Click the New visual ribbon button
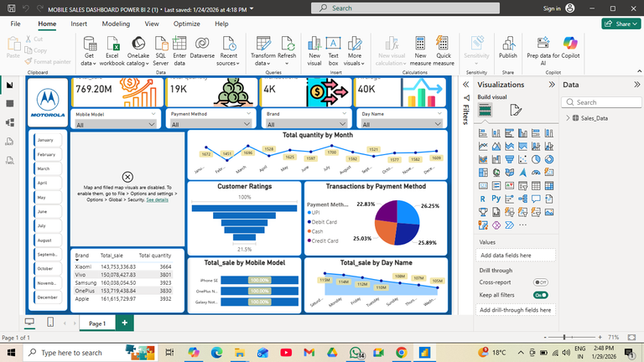This screenshot has height=362, width=644. click(314, 51)
